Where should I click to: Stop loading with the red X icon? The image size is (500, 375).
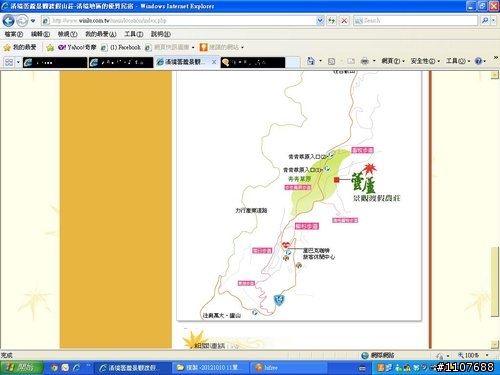pyautogui.click(x=344, y=21)
